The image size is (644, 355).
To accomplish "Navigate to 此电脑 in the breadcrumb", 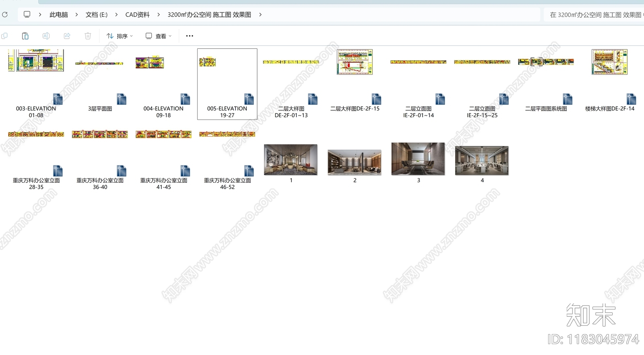I will click(59, 14).
